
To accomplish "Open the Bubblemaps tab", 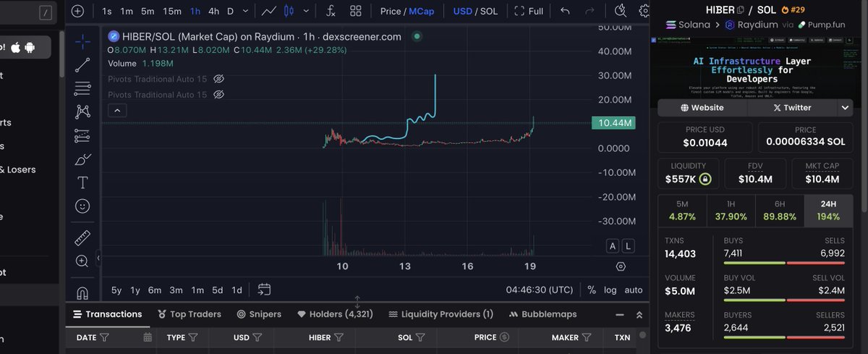I will [543, 314].
